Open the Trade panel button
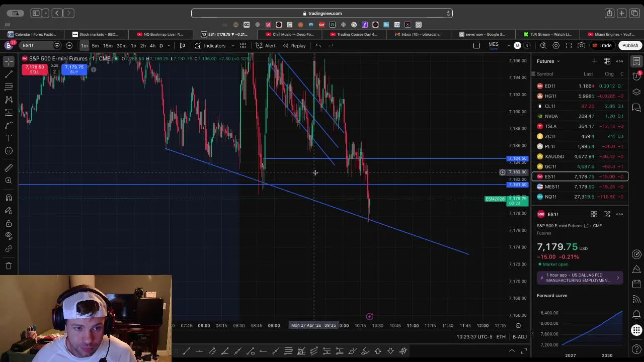644x362 pixels. (602, 46)
